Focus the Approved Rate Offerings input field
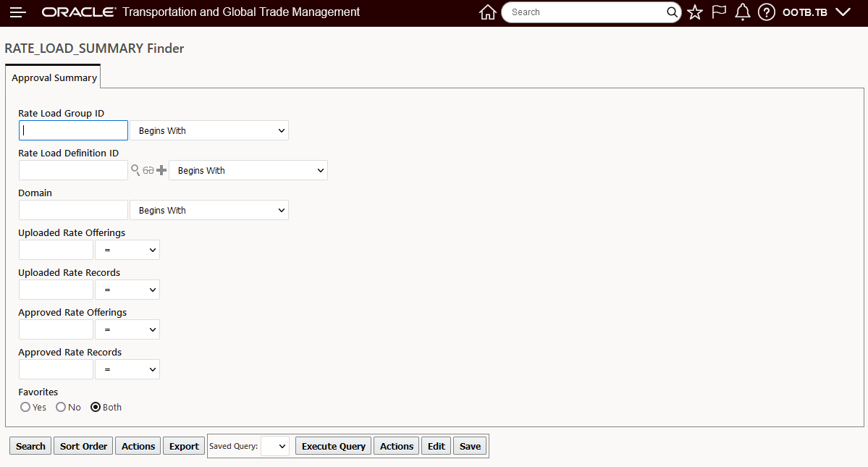 coord(56,329)
